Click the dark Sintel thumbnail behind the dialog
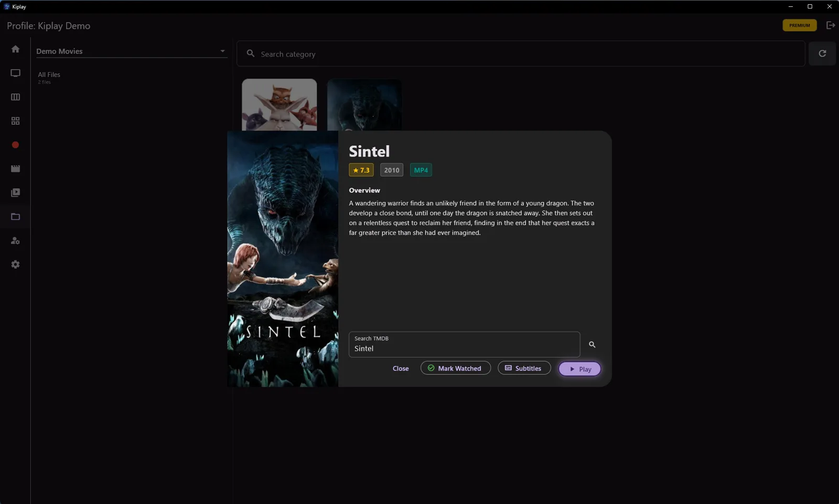Image resolution: width=839 pixels, height=504 pixels. 364,105
